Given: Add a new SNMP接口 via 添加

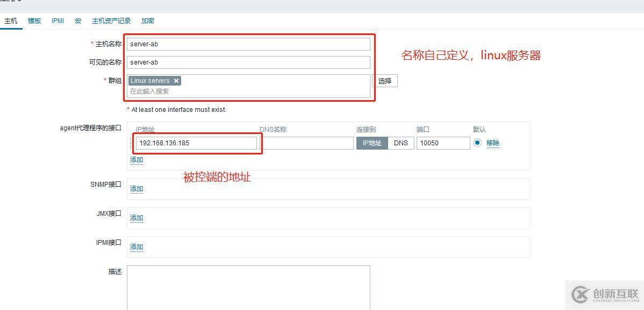Looking at the screenshot, I should point(136,189).
